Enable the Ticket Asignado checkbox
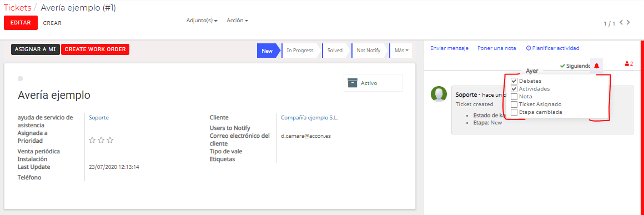 point(514,104)
